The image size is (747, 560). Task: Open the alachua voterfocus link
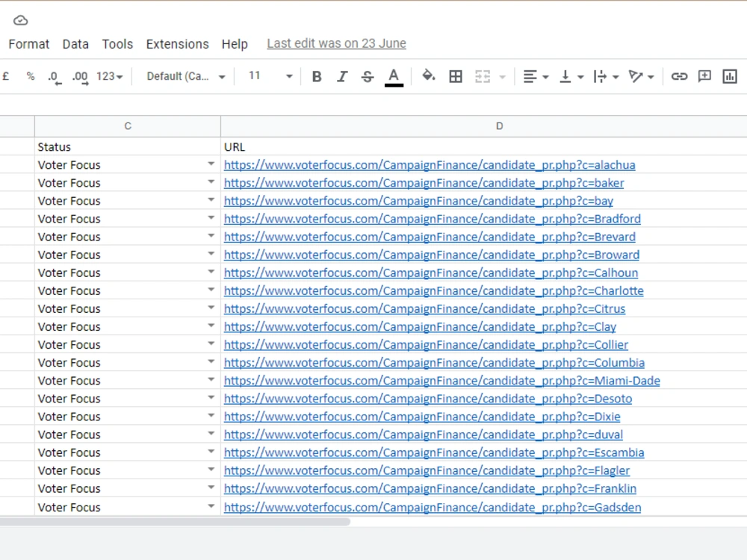pos(430,165)
